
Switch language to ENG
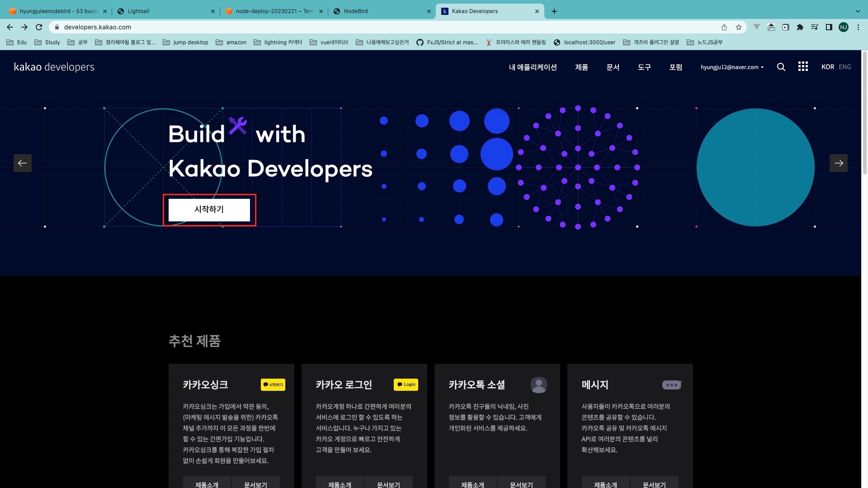845,67
